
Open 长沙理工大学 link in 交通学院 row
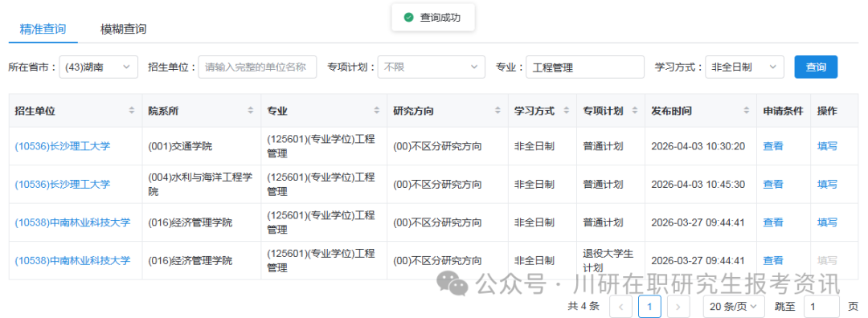tap(63, 146)
